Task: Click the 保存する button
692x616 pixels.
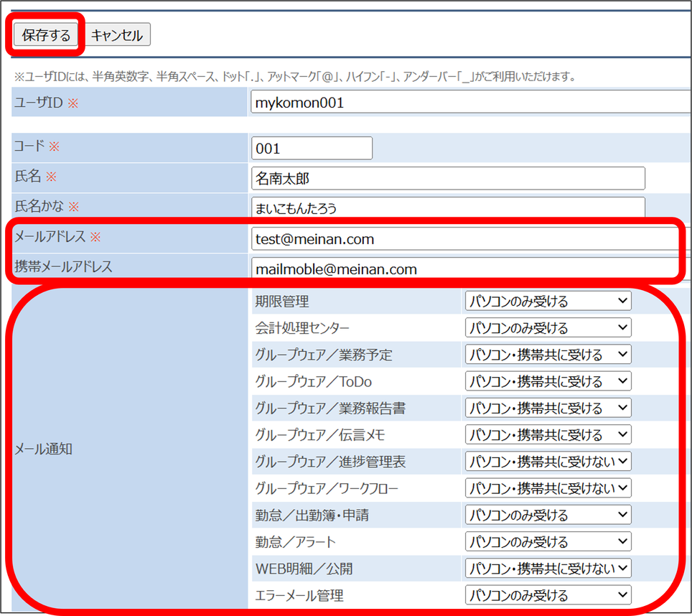Action: tap(46, 35)
